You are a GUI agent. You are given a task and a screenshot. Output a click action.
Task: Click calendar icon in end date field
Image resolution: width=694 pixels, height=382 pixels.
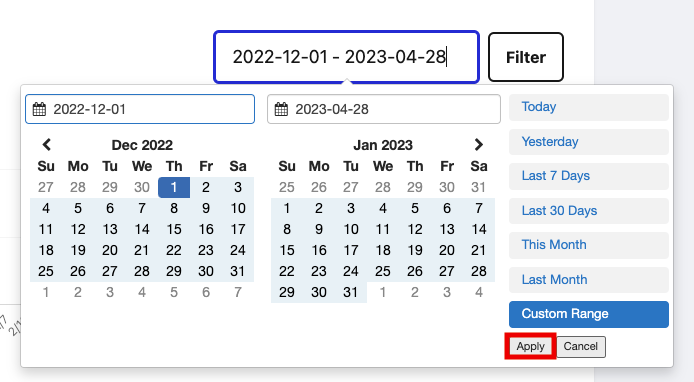point(281,109)
